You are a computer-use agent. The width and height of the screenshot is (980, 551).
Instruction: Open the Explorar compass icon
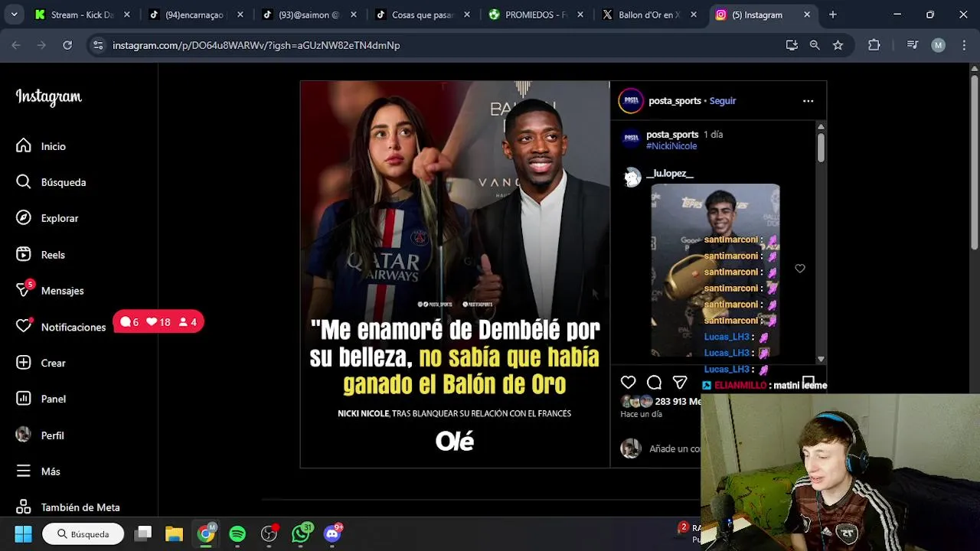click(x=24, y=218)
